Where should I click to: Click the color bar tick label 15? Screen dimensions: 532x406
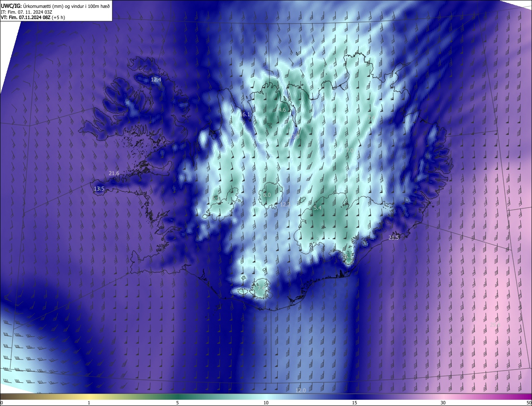coord(355,403)
